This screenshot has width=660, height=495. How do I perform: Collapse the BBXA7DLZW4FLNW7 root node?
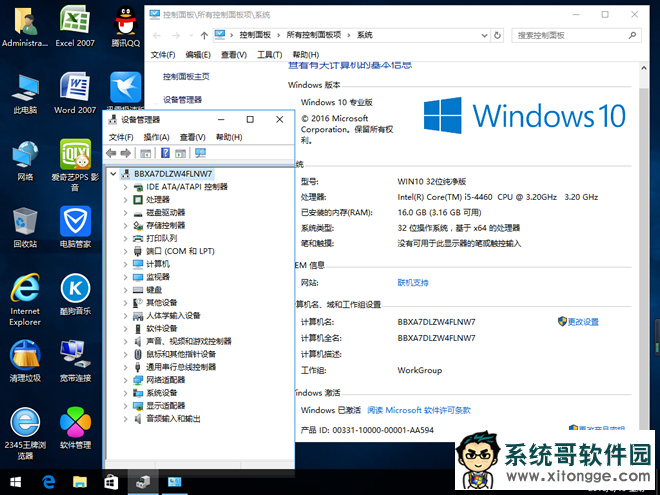coord(113,174)
